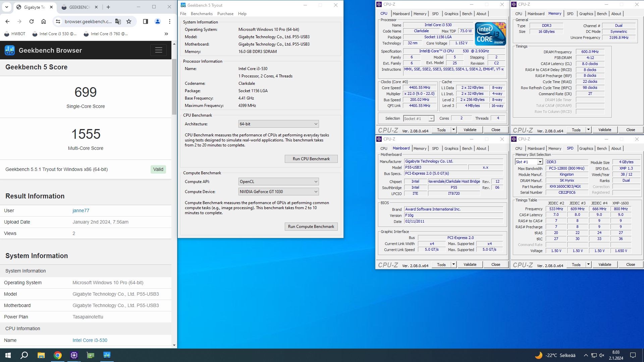Open Windows taskbar search icon

[x=24, y=355]
